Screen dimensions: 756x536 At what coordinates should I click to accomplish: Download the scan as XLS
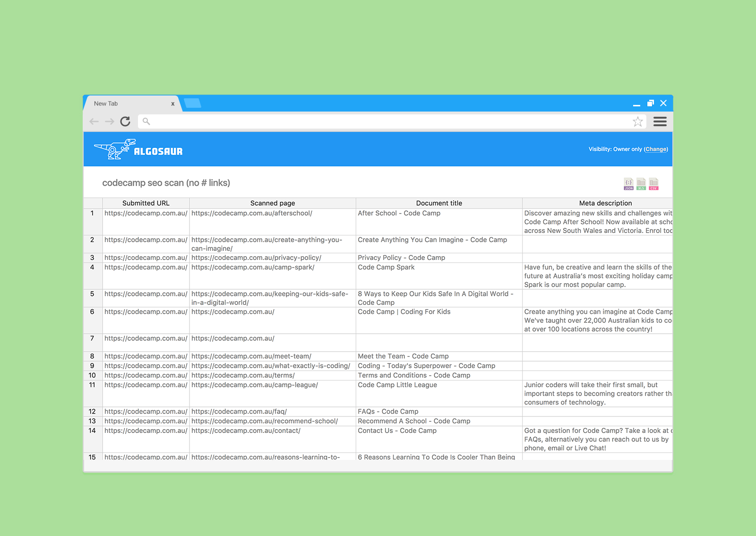coord(641,184)
